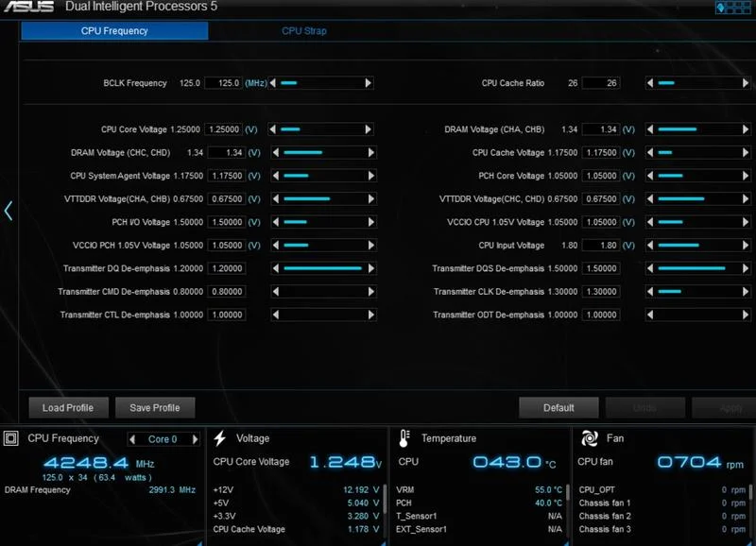756x546 pixels.
Task: Decrease Transmitter ODT De-emphasis left arrow
Action: (x=650, y=315)
